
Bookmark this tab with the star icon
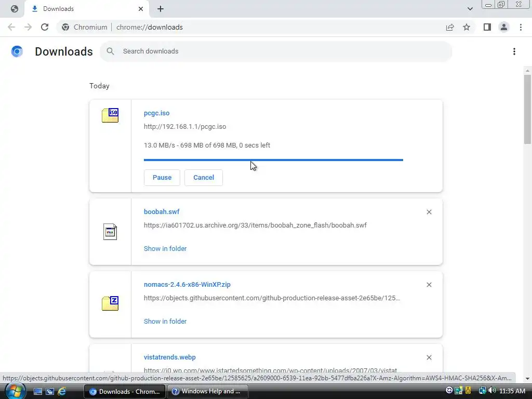tap(467, 27)
